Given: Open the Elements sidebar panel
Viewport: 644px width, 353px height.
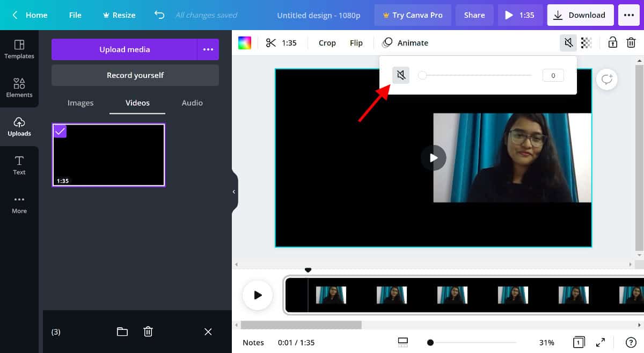Looking at the screenshot, I should tap(19, 88).
